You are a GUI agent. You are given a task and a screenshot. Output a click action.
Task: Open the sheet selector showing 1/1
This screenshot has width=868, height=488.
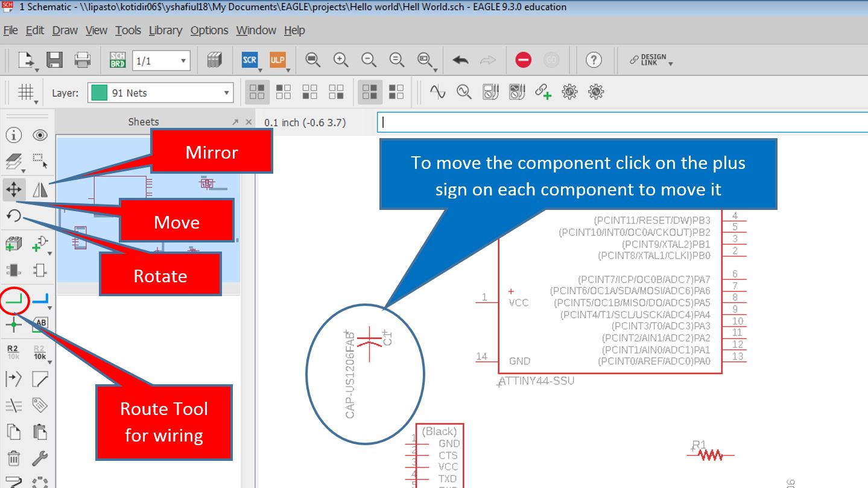161,60
